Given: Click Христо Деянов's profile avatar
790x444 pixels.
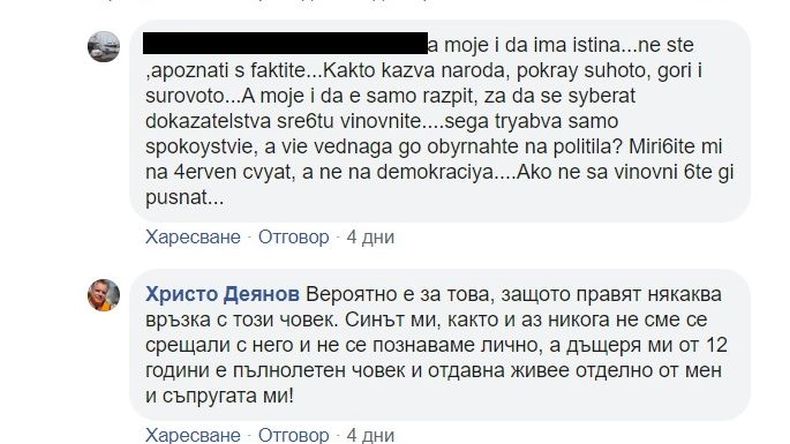Looking at the screenshot, I should pos(104,296).
